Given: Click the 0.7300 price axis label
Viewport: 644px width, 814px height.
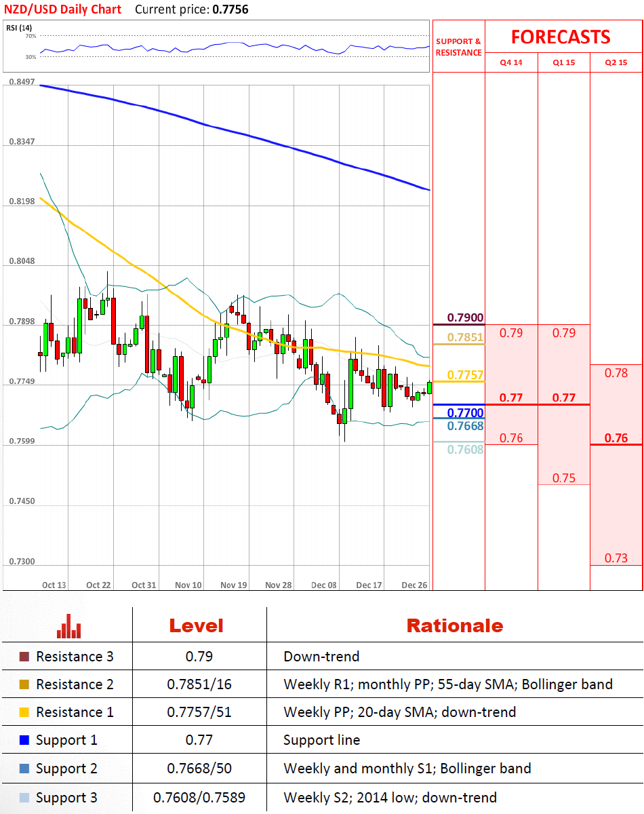Looking at the screenshot, I should (22, 562).
